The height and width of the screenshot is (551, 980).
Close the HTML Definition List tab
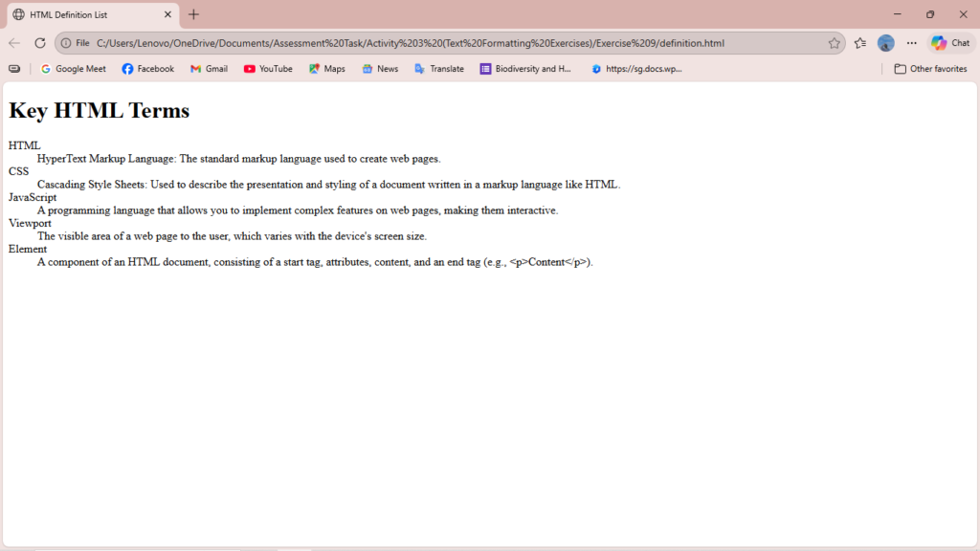[x=167, y=14]
